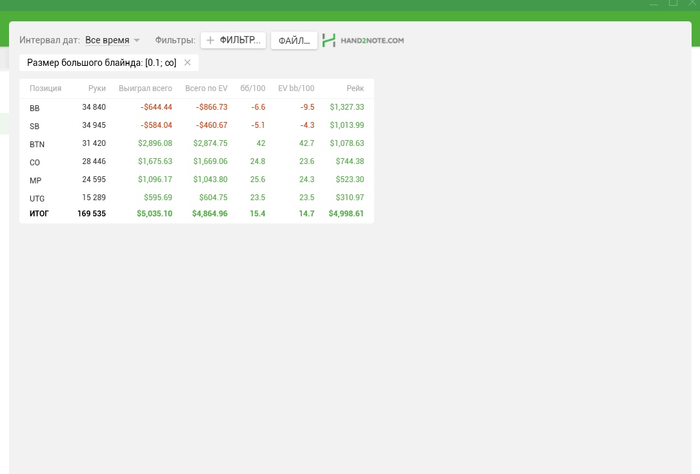The image size is (700, 474).
Task: Click the 42.7 EV bb/100 value
Action: (307, 143)
